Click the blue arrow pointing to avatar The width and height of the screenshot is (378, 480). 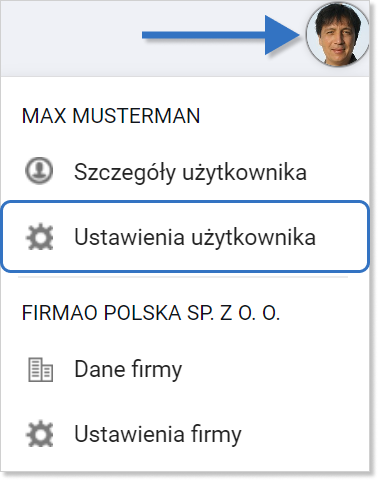tap(221, 35)
